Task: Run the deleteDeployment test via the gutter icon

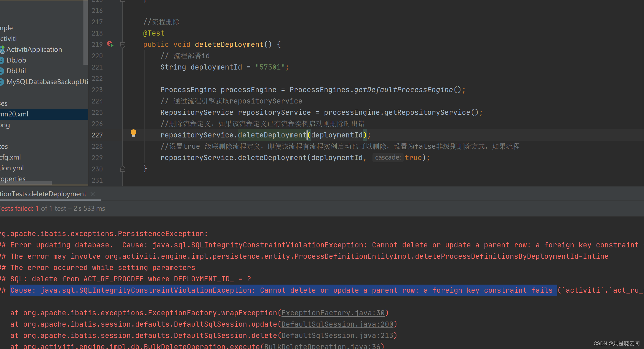Action: [x=110, y=44]
